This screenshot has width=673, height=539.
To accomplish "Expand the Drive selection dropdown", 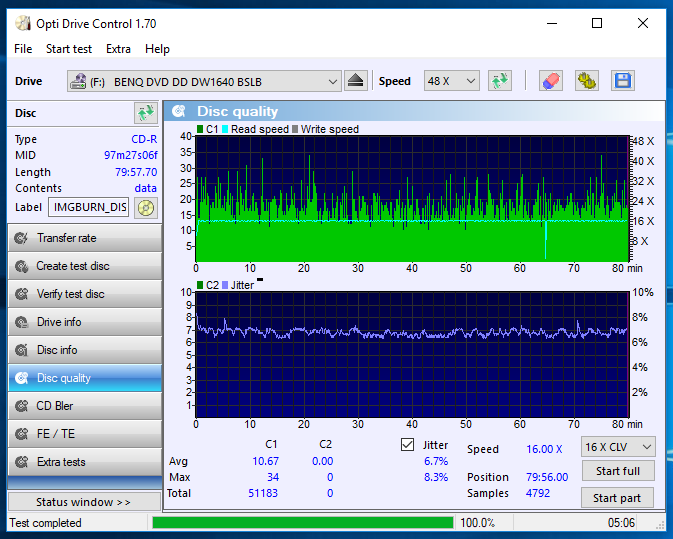I will pyautogui.click(x=332, y=81).
